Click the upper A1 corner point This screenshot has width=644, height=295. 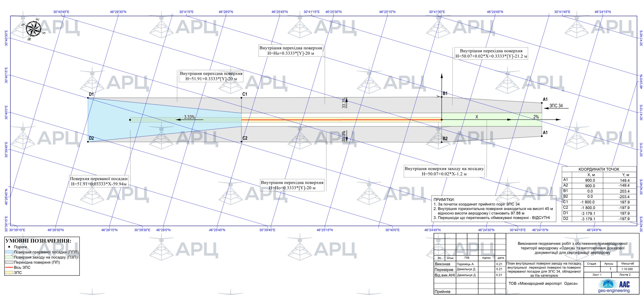click(542, 103)
